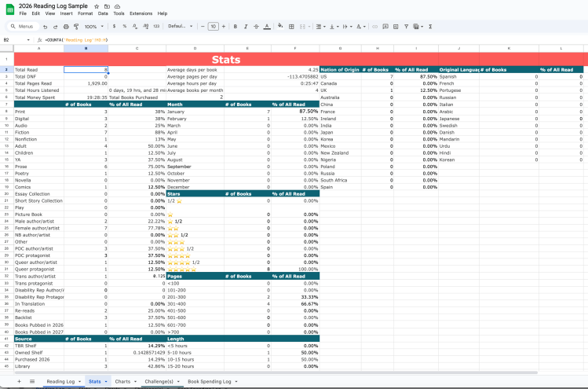Viewport: 588px width, 389px height.
Task: Toggle bold formatting
Action: [x=236, y=26]
